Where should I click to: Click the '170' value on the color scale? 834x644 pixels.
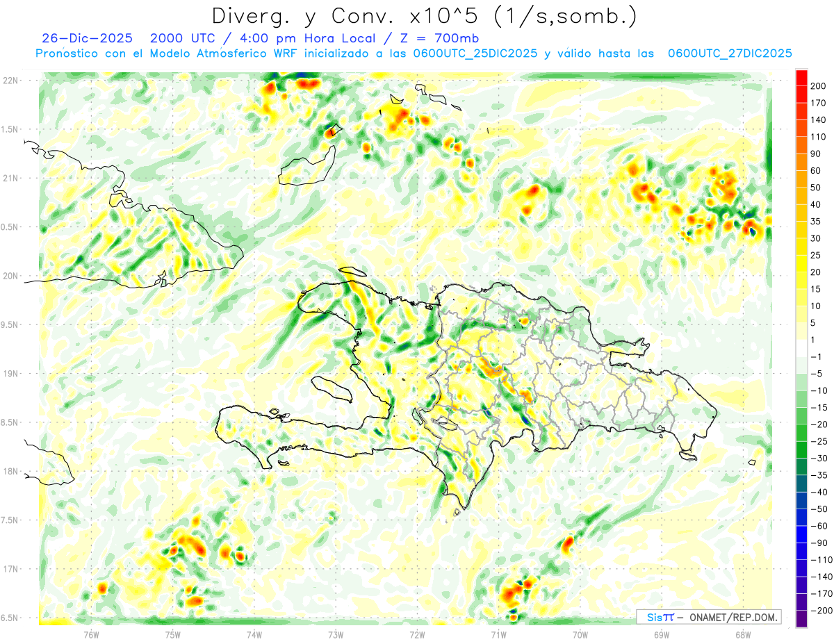[x=818, y=103]
